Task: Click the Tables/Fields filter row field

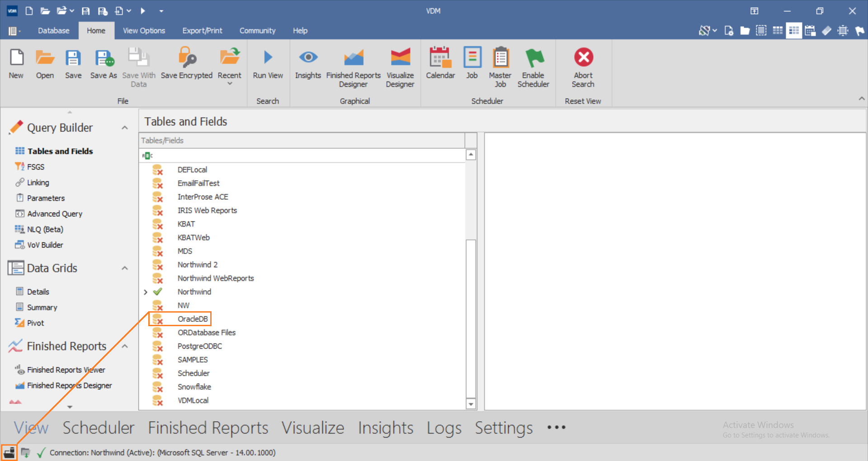Action: point(302,156)
